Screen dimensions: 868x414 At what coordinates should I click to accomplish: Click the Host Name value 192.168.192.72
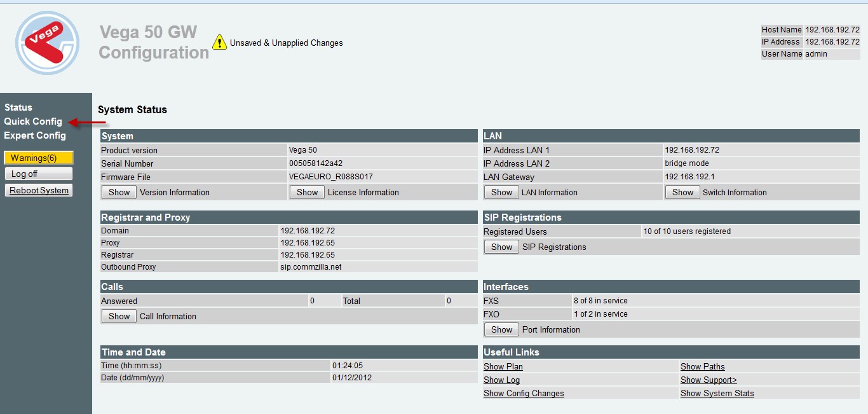[x=832, y=30]
